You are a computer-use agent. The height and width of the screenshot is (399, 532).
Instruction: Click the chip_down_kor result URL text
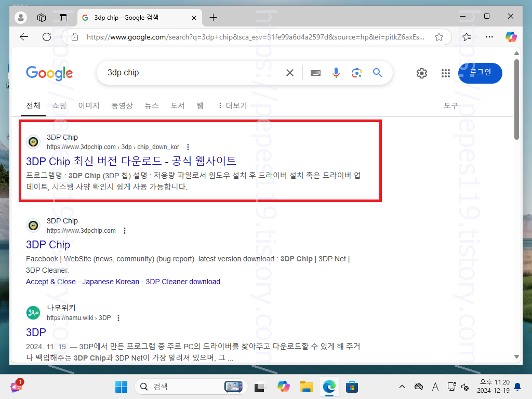coord(113,147)
